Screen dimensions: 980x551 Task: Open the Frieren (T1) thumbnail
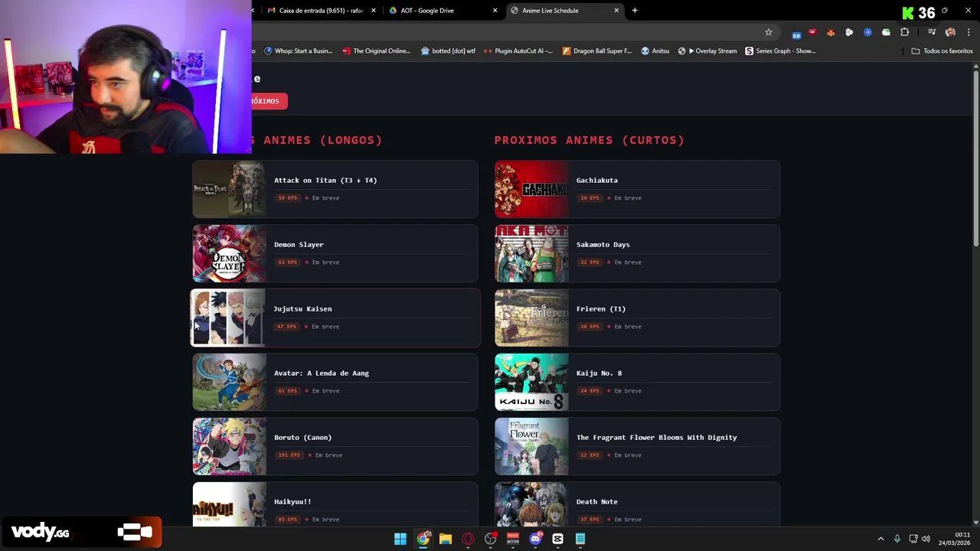pyautogui.click(x=531, y=318)
